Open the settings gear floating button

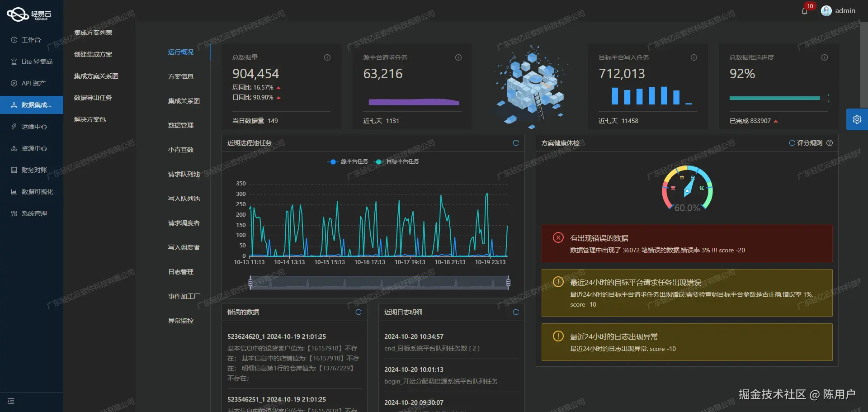[x=857, y=119]
